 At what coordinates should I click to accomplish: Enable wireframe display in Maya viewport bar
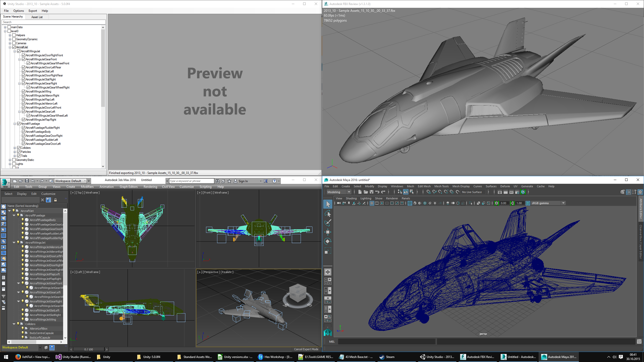[x=410, y=203]
